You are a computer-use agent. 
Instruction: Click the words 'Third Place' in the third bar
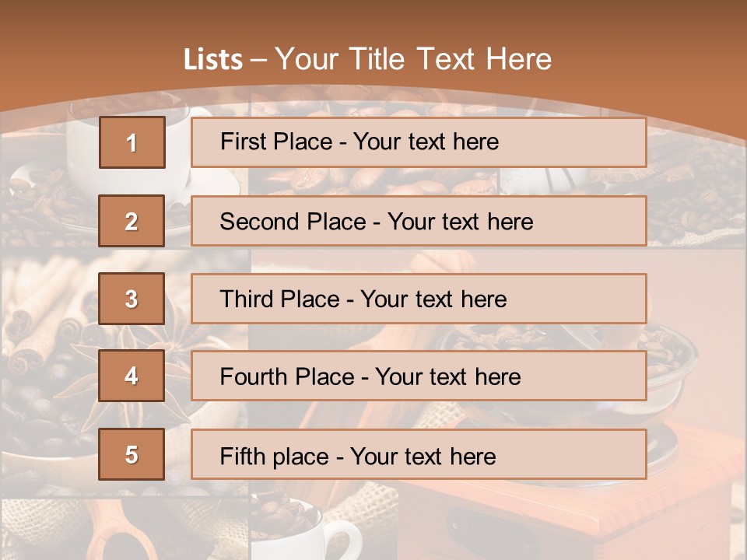tap(279, 299)
